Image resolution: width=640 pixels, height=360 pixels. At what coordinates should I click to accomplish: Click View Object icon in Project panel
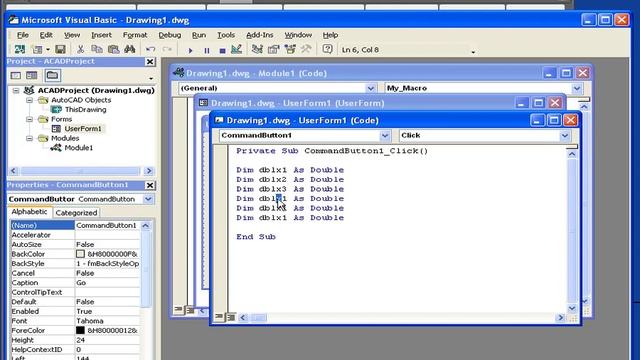click(x=32, y=76)
